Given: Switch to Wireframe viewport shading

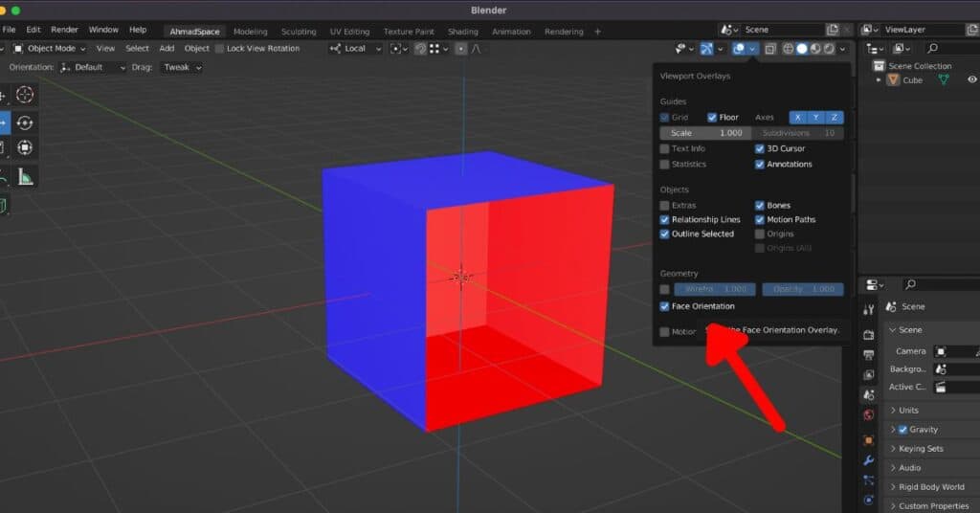Looking at the screenshot, I should [x=789, y=49].
